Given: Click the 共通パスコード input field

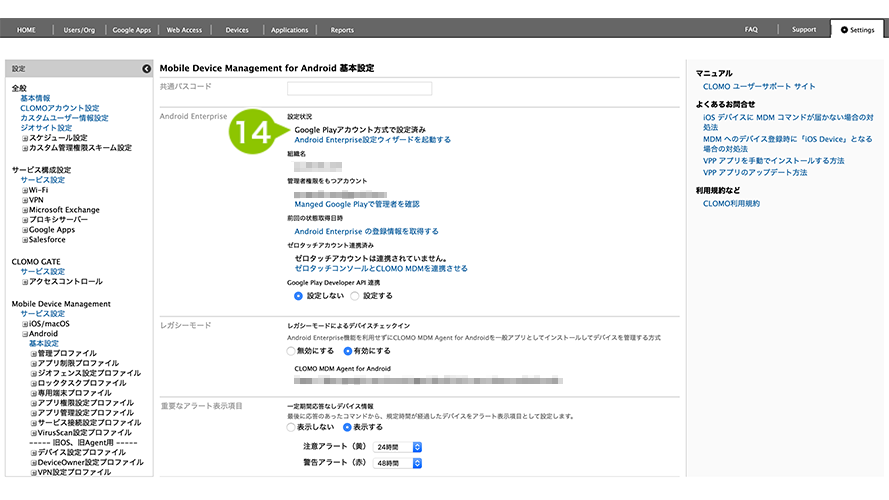Looking at the screenshot, I should tap(359, 88).
